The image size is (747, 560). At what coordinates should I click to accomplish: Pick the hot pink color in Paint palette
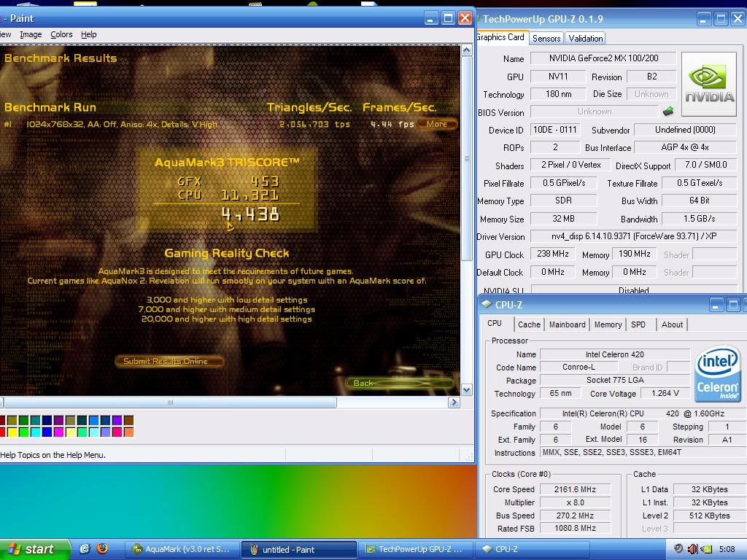tap(117, 432)
